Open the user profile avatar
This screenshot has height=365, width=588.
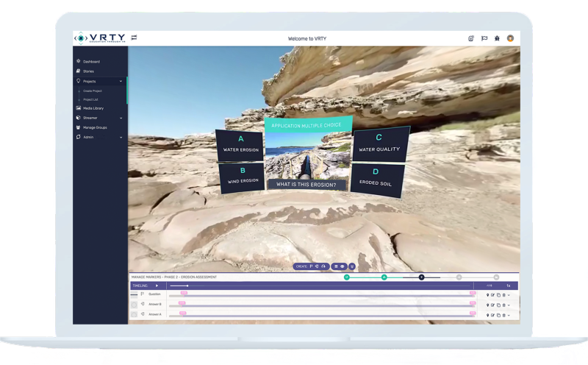coord(510,38)
